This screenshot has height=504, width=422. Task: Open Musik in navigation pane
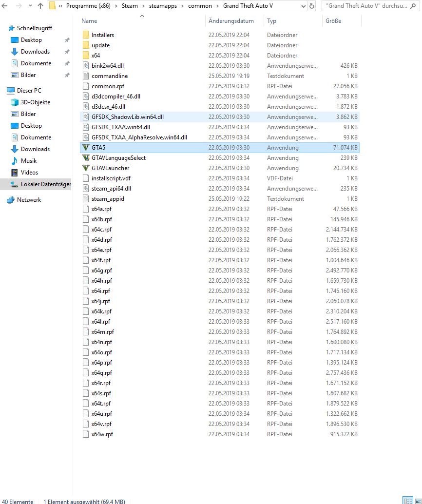click(x=29, y=161)
